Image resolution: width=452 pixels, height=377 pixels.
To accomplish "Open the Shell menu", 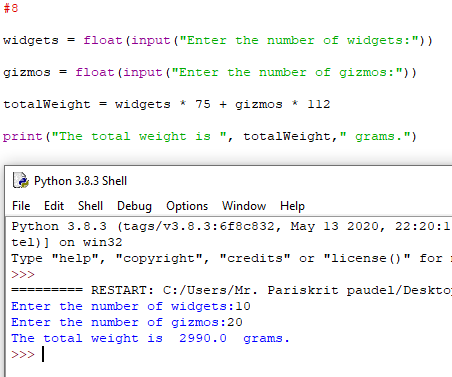I will click(90, 206).
